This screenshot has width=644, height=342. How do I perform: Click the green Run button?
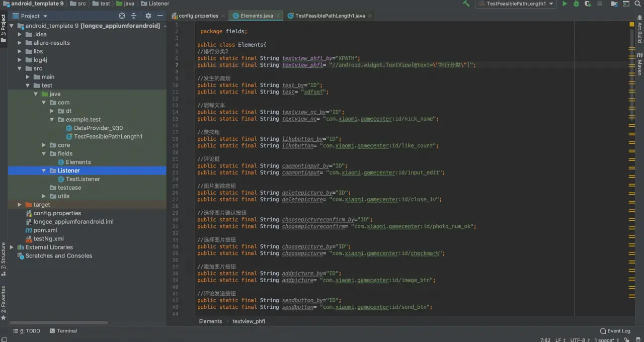(x=565, y=4)
